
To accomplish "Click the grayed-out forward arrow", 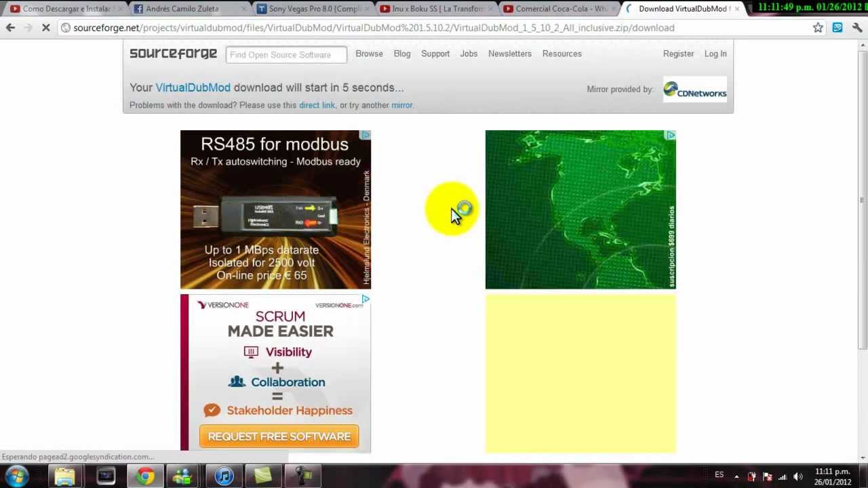I will point(28,28).
